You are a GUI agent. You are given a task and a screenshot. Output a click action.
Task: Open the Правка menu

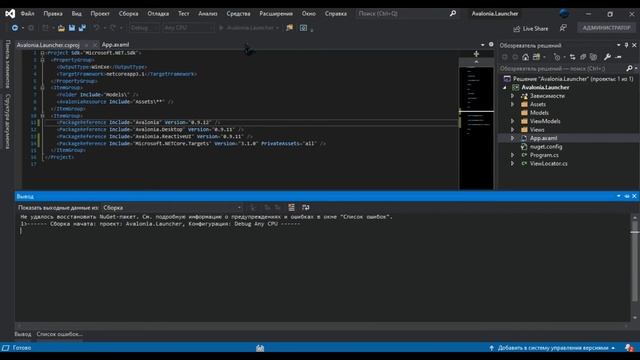coord(53,13)
